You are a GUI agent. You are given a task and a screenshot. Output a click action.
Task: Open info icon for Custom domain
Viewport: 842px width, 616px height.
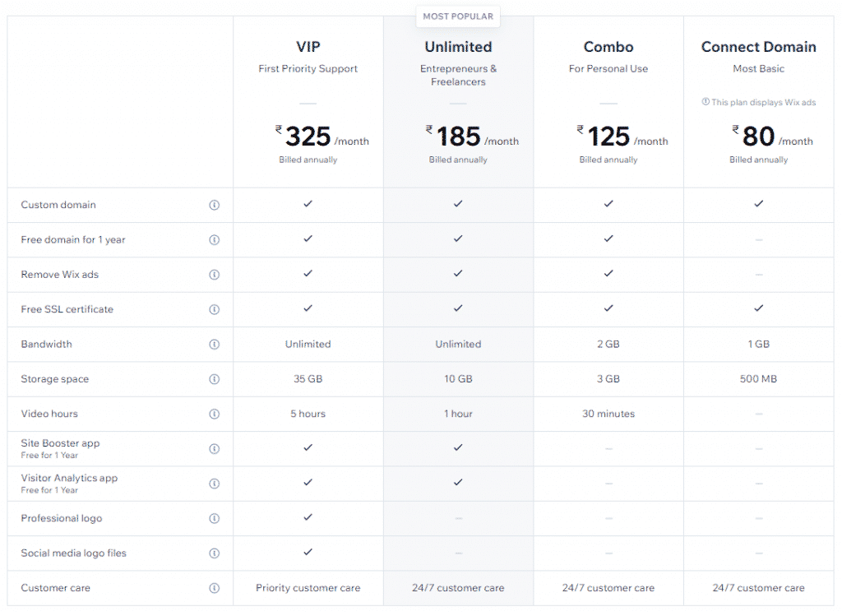pyautogui.click(x=215, y=205)
